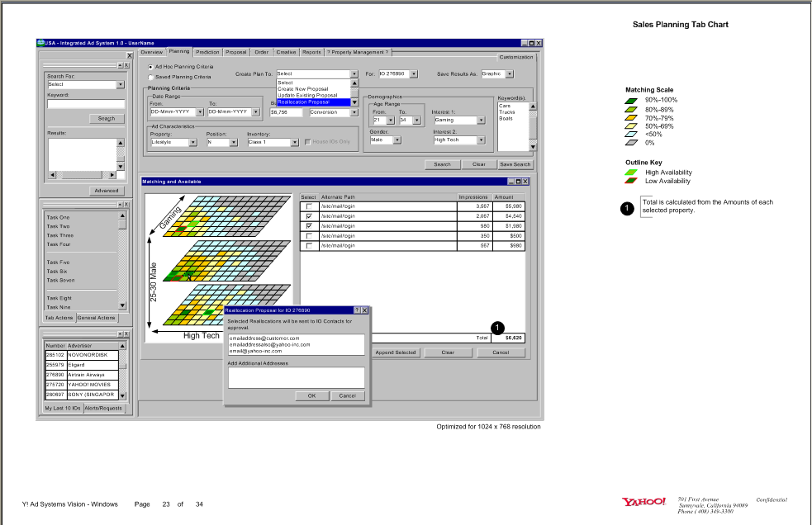Click the dark green 90%-100% swatch
The height and width of the screenshot is (525, 812).
631,100
